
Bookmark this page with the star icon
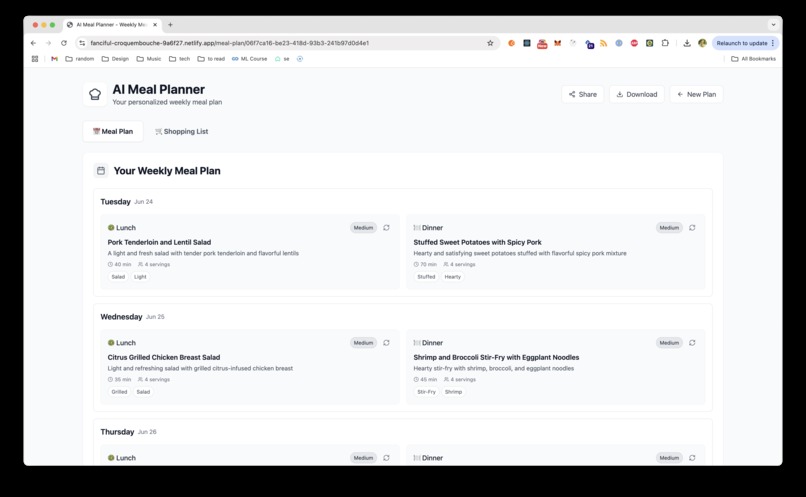490,43
